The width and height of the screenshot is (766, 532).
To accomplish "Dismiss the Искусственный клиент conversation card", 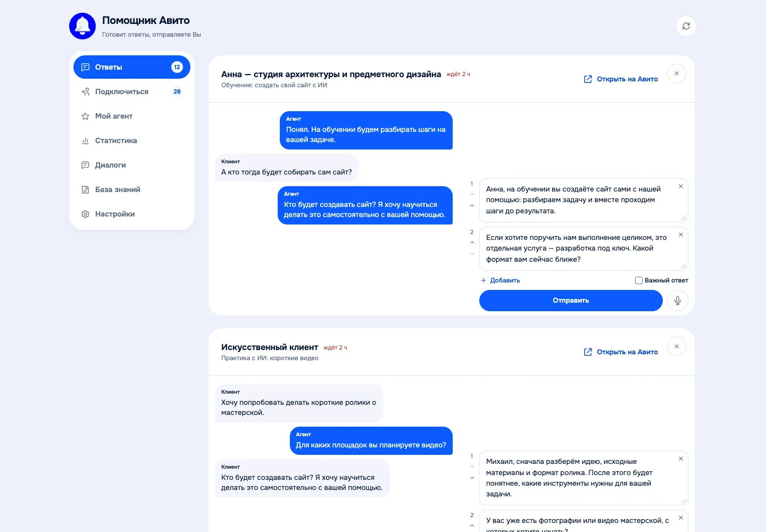I will click(x=677, y=346).
